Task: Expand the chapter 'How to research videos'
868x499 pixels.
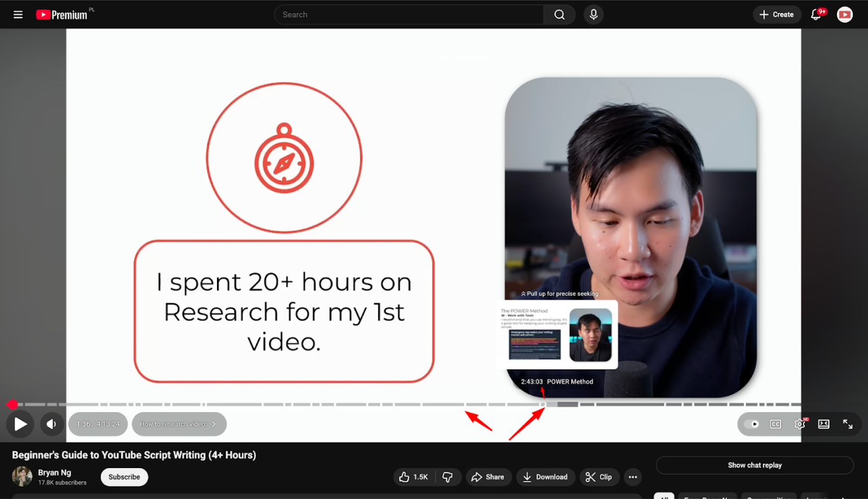Action: coord(179,424)
